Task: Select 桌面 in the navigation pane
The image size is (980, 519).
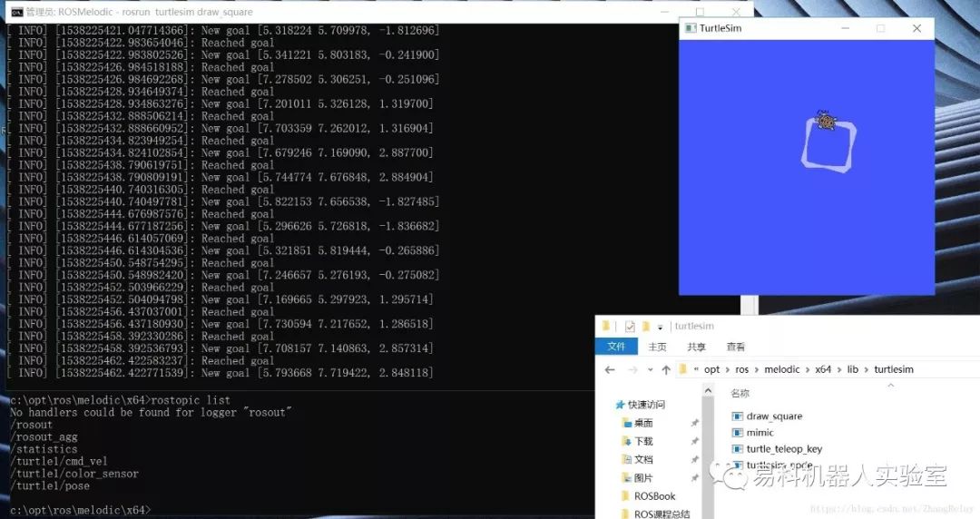Action: [643, 424]
